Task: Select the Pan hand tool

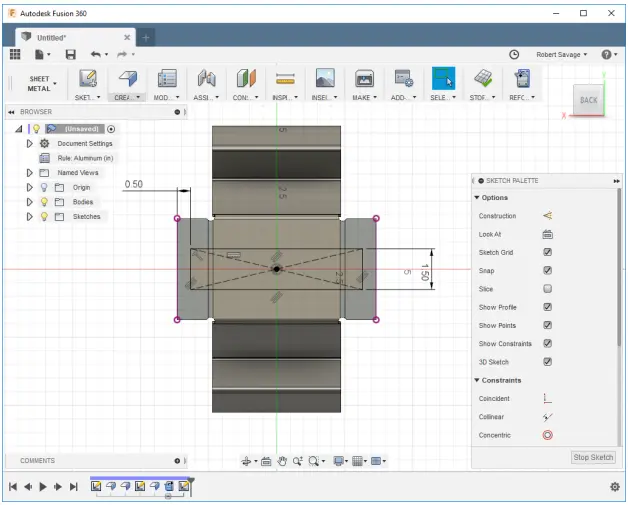Action: (x=282, y=461)
